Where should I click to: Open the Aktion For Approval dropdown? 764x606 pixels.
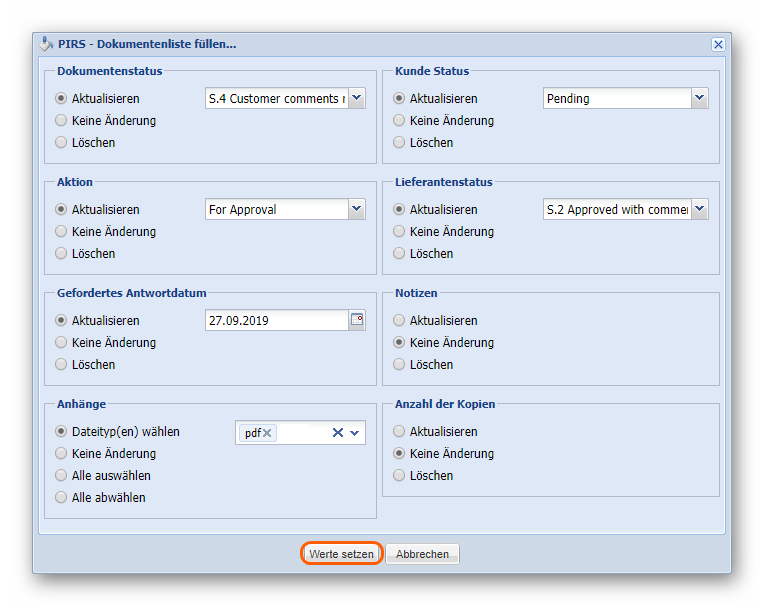(x=357, y=210)
